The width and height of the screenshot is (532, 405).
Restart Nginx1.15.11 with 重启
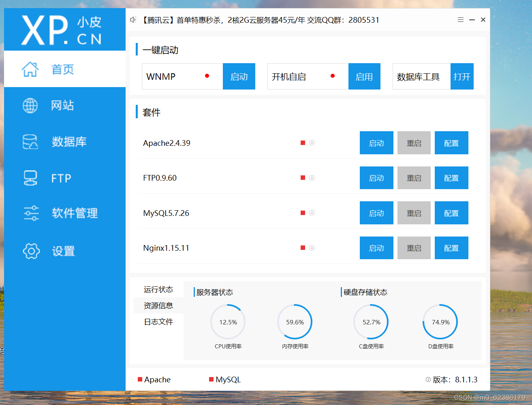[414, 248]
